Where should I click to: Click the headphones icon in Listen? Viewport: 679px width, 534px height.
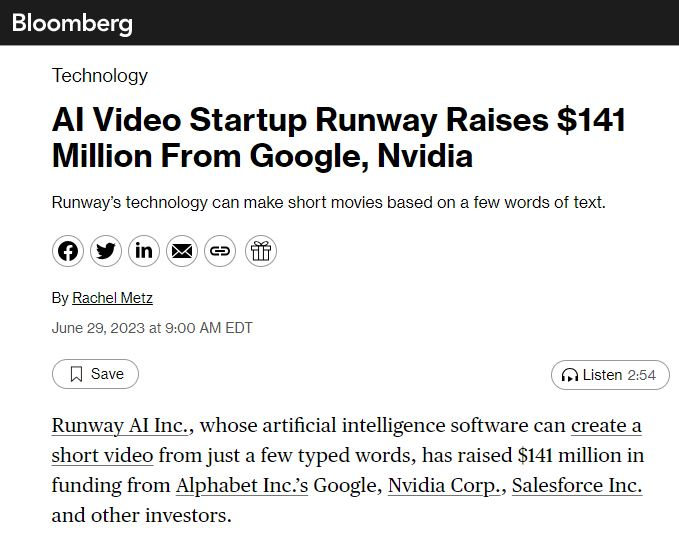(570, 375)
